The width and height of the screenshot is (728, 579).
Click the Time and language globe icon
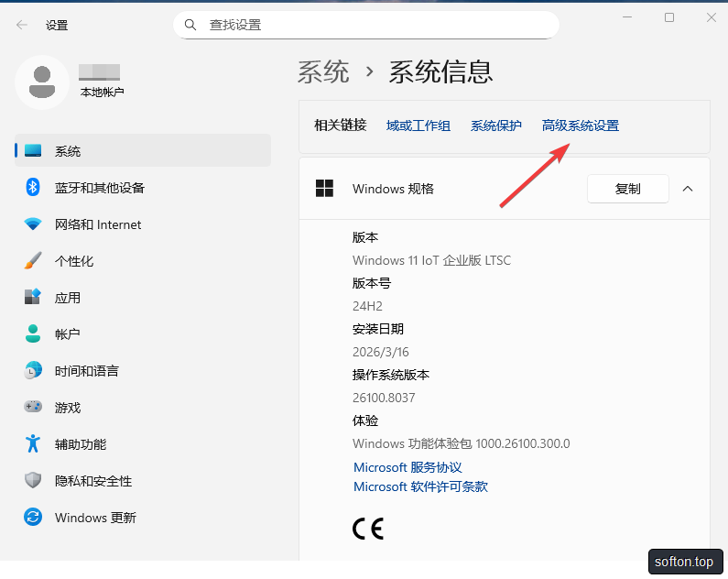(33, 370)
